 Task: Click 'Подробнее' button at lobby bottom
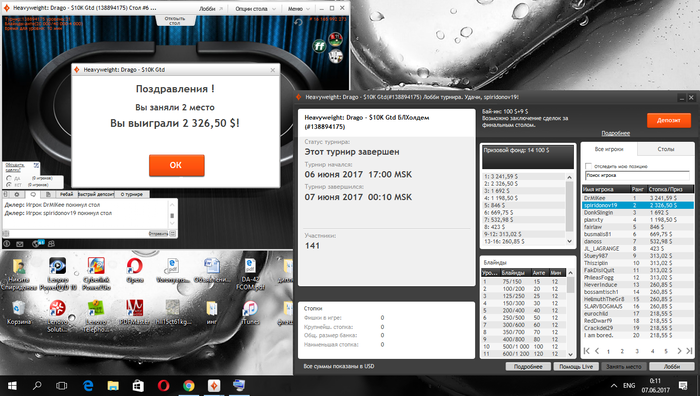pyautogui.click(x=528, y=367)
